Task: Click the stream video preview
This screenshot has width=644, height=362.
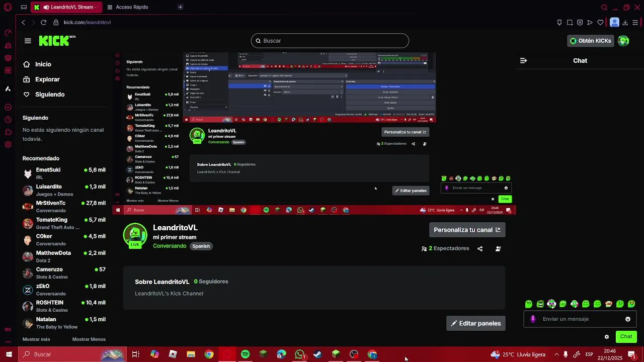Action: (x=314, y=133)
